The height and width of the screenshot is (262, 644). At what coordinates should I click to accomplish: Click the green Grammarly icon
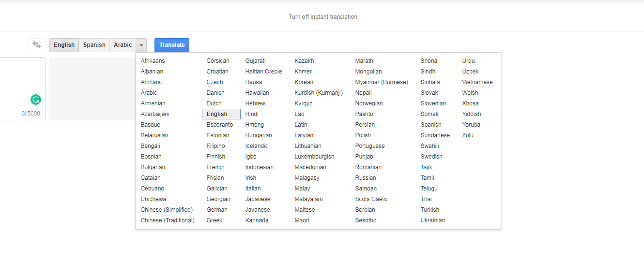pos(35,100)
